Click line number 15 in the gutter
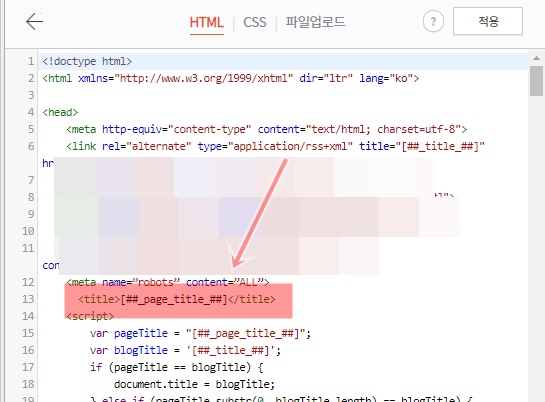 28,333
